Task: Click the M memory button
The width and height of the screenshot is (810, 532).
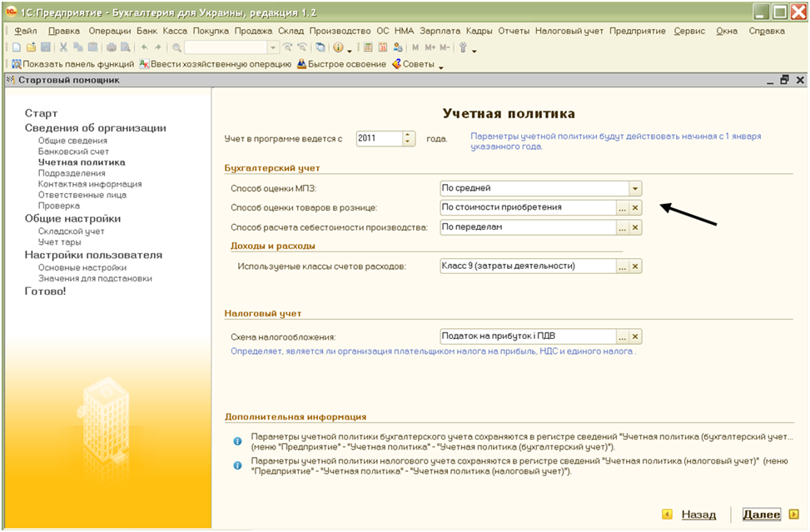Action: point(415,47)
